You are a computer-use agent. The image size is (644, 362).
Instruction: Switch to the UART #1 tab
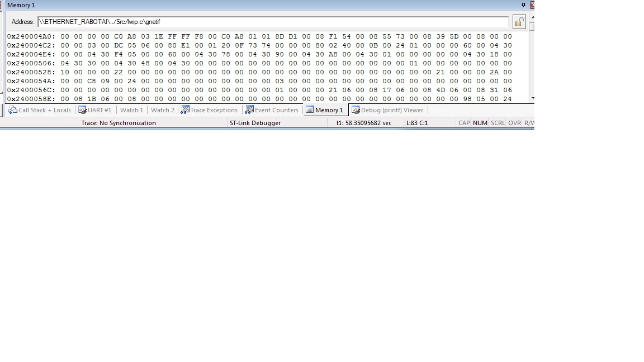point(95,110)
